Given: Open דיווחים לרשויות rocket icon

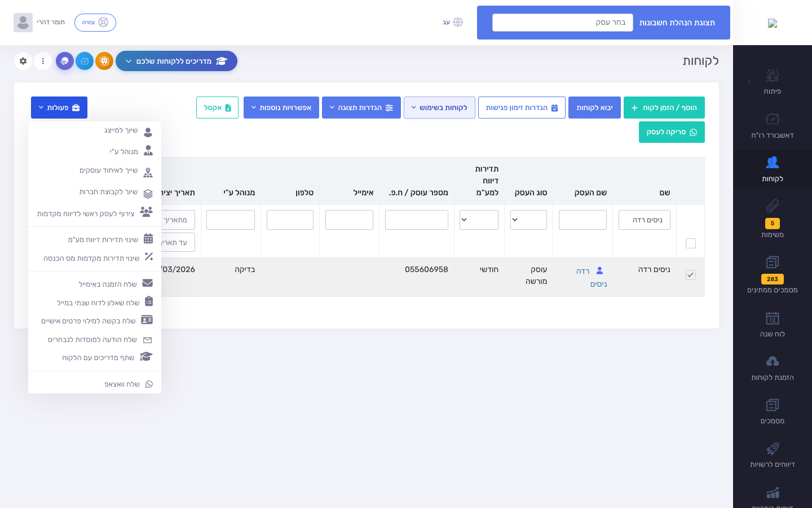Looking at the screenshot, I should click(772, 449).
